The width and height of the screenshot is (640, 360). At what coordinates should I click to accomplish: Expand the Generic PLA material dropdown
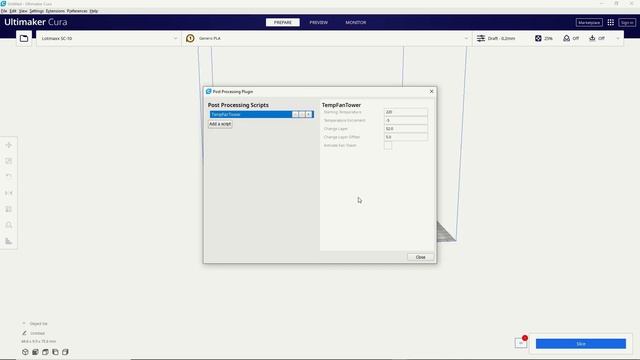[x=466, y=38]
